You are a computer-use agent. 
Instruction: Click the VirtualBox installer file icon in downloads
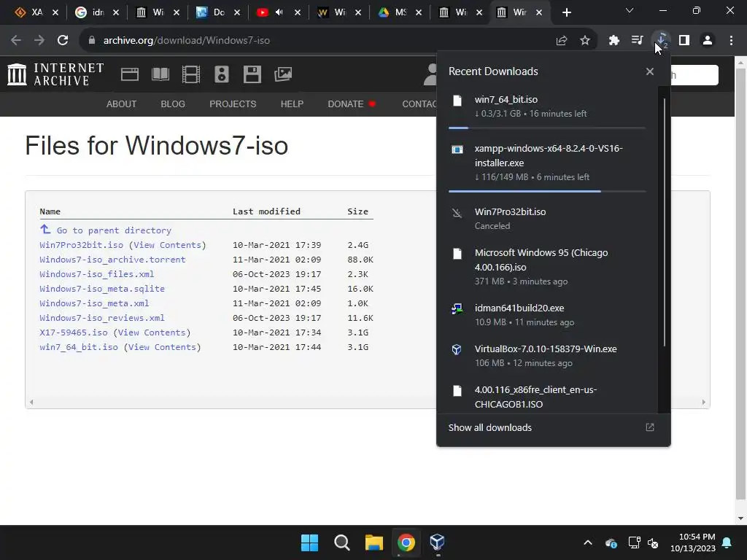pyautogui.click(x=457, y=349)
